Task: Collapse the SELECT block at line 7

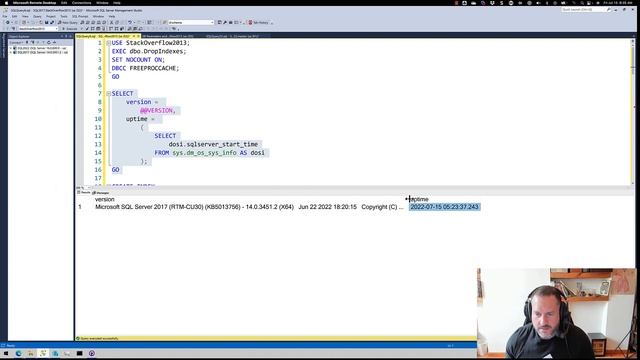Action: 109,93
